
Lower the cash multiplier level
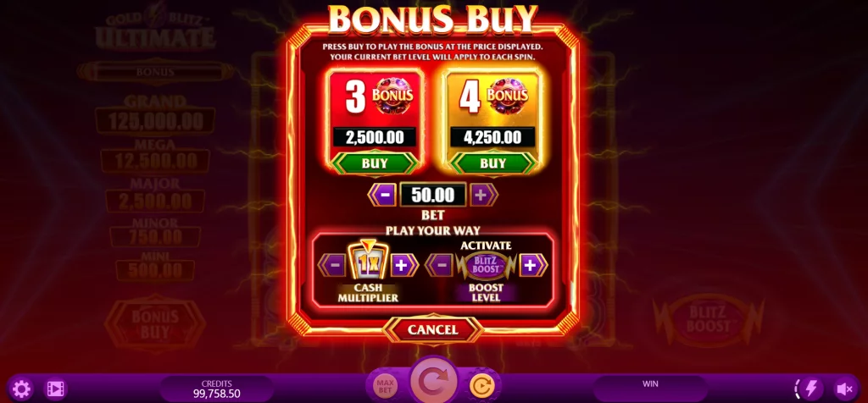332,265
